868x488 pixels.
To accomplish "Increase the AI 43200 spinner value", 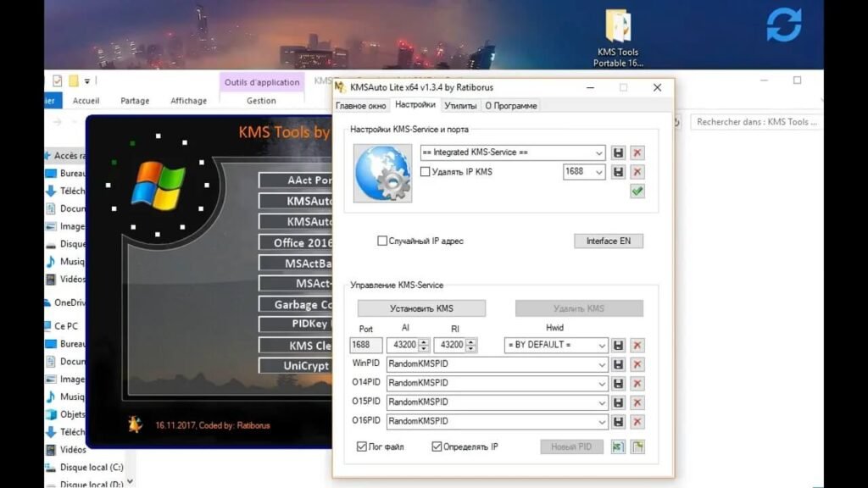I will [x=424, y=341].
